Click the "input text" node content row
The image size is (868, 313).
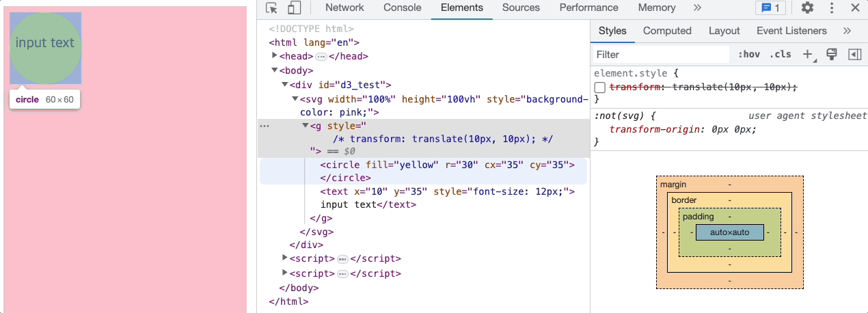pos(349,204)
